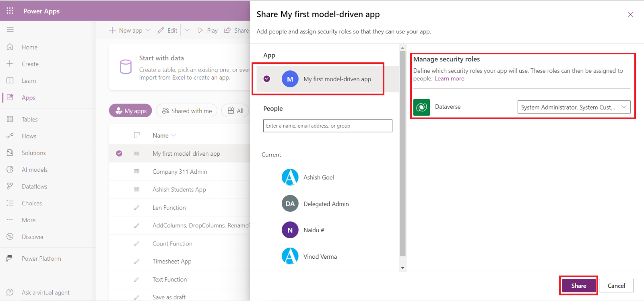Switch to the Shared with me tab
Screen dimensions: 644x301
click(x=187, y=111)
